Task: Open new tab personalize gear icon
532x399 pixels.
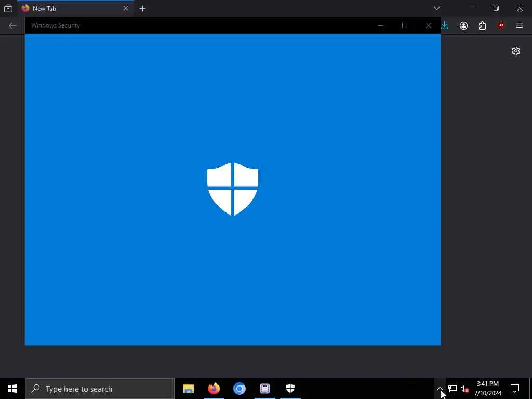Action: [x=516, y=51]
